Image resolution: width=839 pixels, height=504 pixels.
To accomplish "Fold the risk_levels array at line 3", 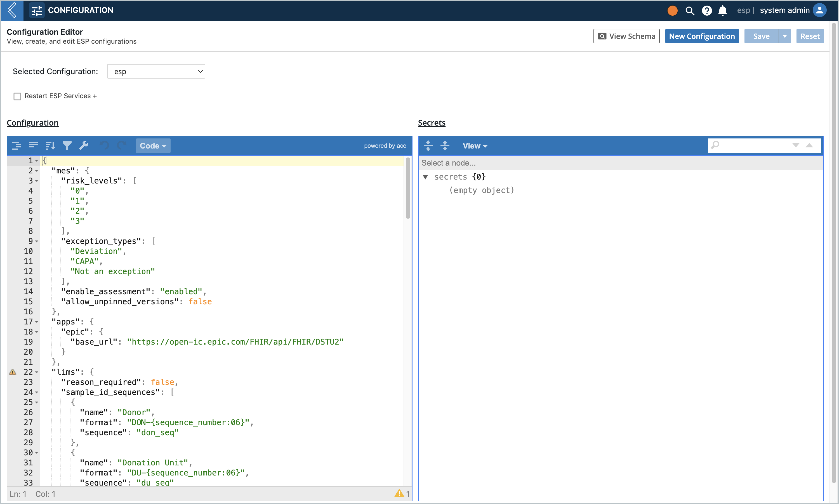I will click(37, 181).
